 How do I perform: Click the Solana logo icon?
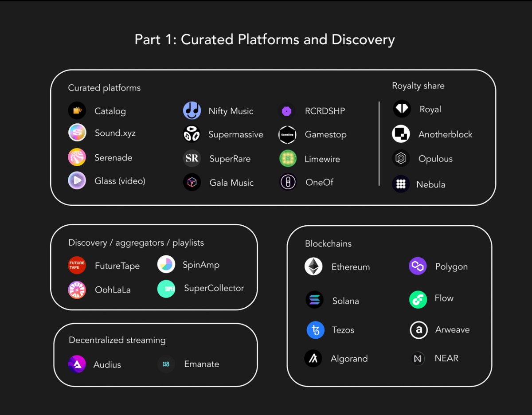[x=314, y=300]
